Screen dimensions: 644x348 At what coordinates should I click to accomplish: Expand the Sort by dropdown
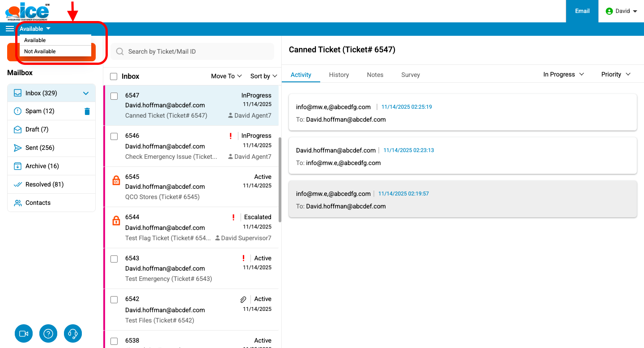263,76
